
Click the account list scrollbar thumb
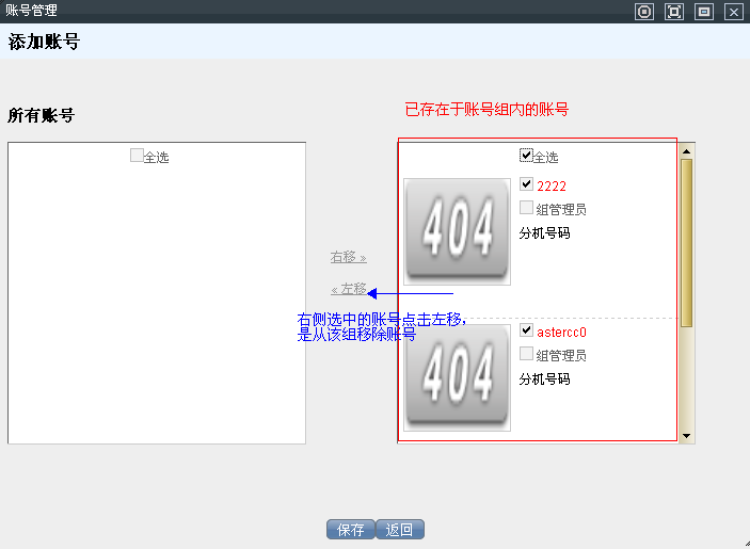[x=686, y=240]
